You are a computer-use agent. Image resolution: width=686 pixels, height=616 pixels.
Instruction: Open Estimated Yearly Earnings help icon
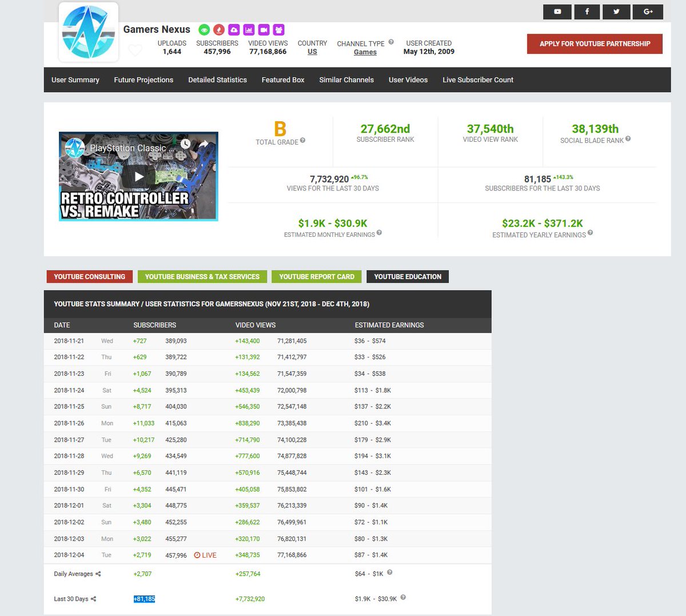[x=590, y=233]
